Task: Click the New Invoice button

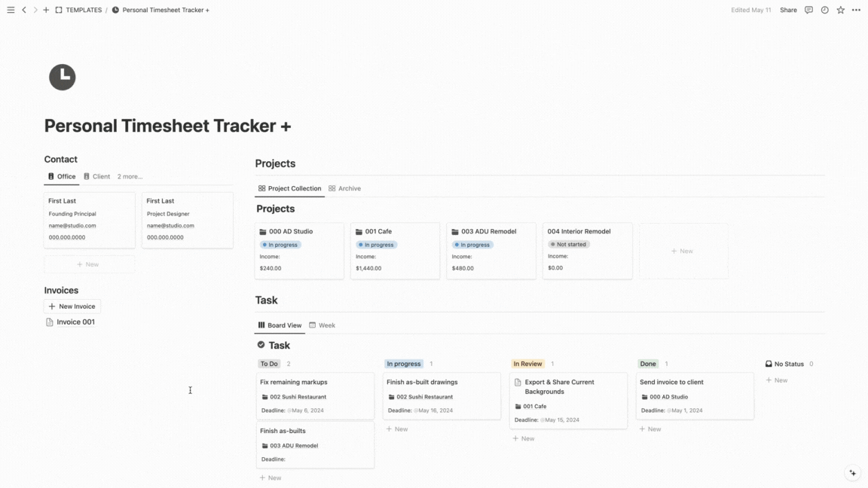Action: pos(72,307)
